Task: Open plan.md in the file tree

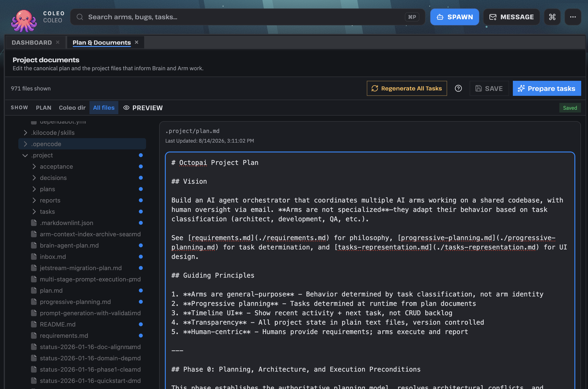Action: (51, 291)
